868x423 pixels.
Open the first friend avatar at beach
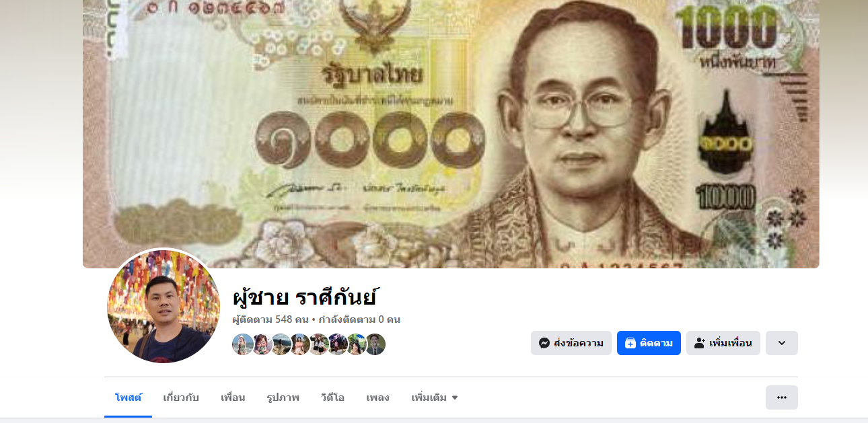pyautogui.click(x=243, y=344)
